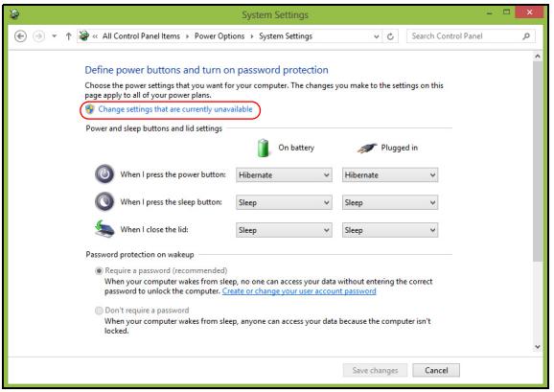The width and height of the screenshot is (554, 392).
Task: Select Don't require a password radio button
Action: [99, 311]
